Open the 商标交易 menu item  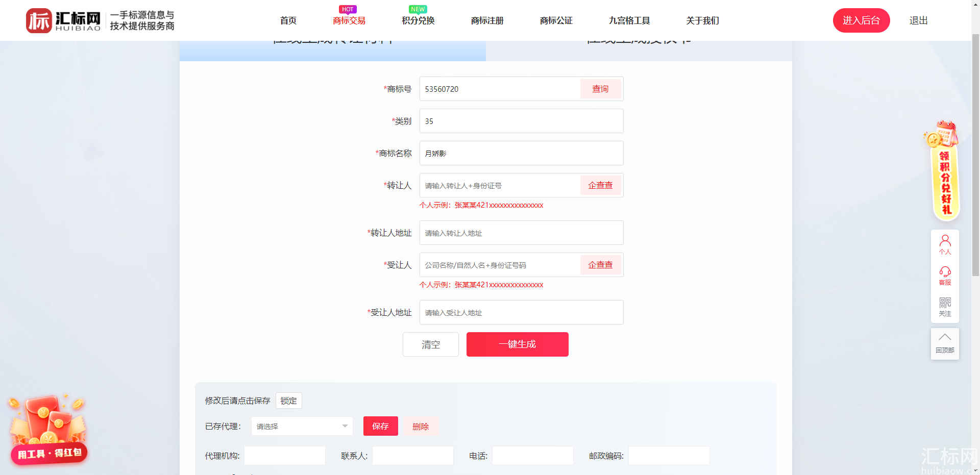tap(349, 20)
